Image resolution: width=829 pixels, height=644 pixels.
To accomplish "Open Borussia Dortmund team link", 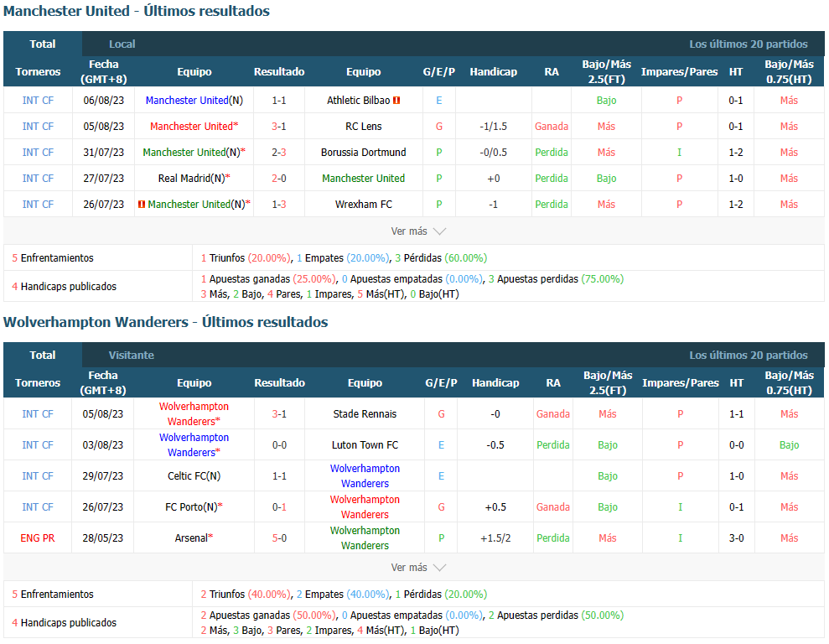I will click(364, 153).
